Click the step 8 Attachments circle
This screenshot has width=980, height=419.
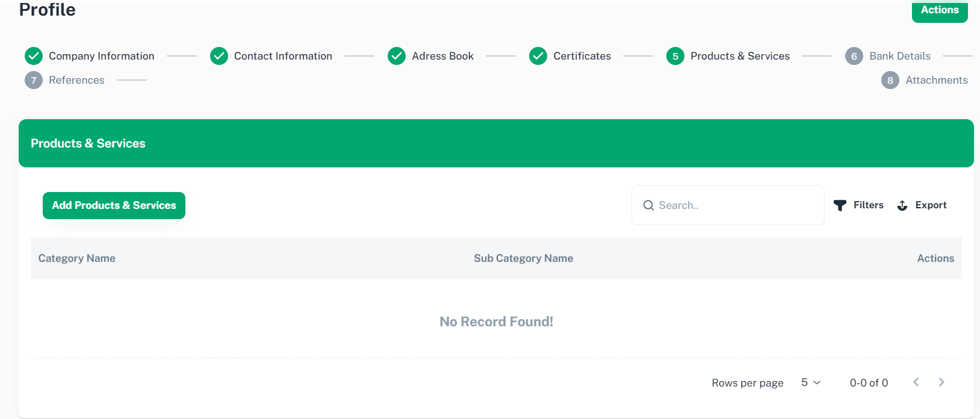click(x=890, y=80)
